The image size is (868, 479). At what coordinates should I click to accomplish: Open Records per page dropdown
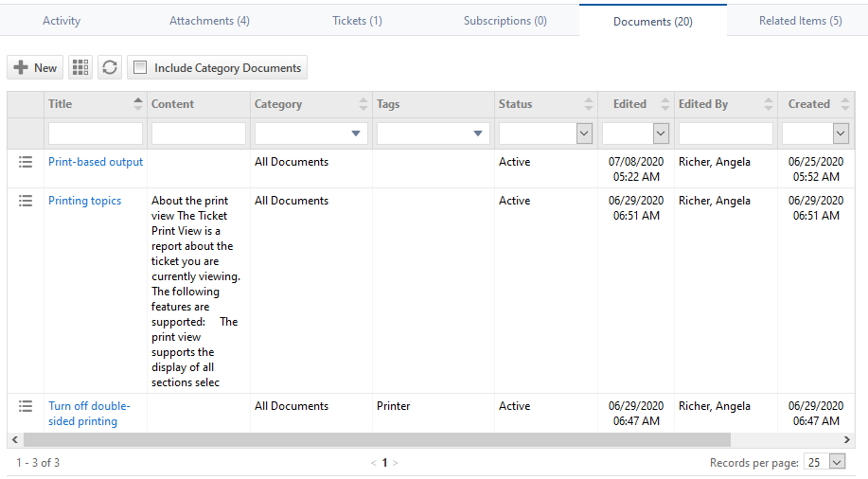836,462
